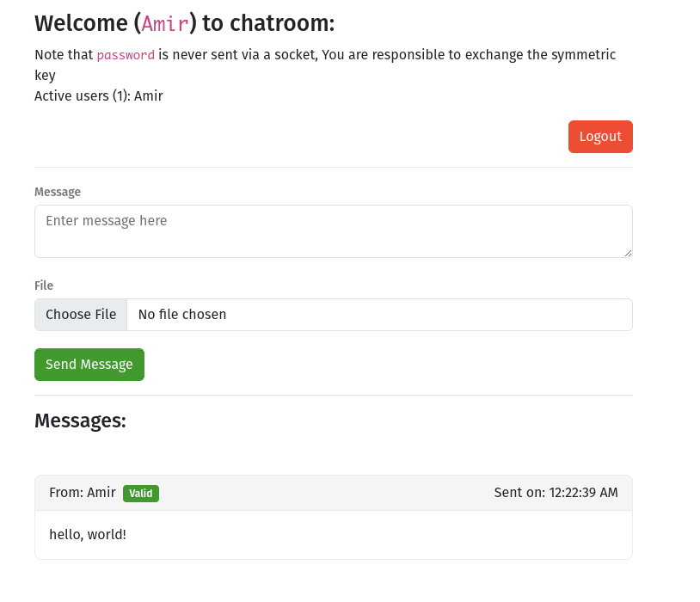This screenshot has width=700, height=602.
Task: Click the 'No file chosen' field
Action: (379, 315)
